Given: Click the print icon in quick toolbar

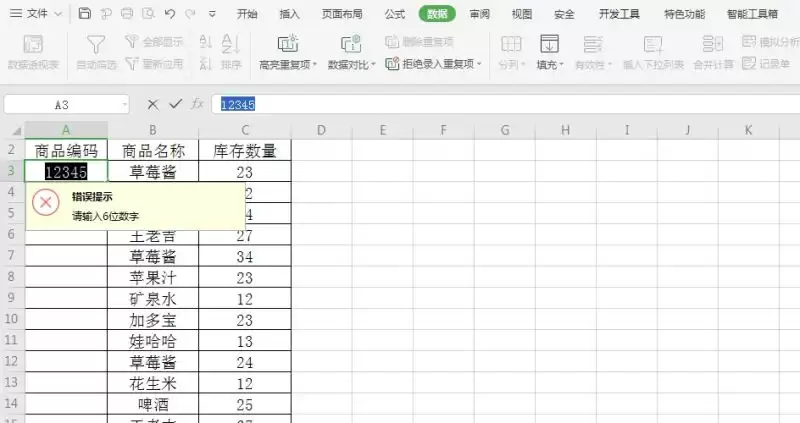Looking at the screenshot, I should [127, 14].
